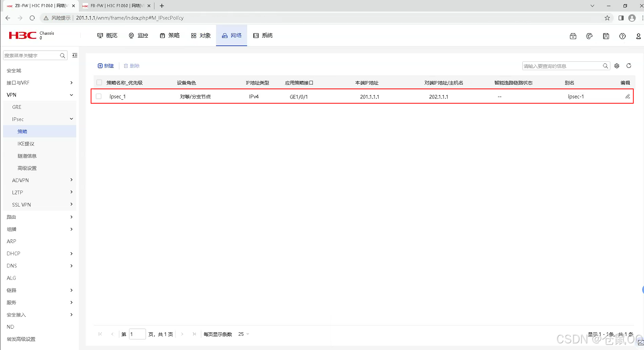Open the palette theme icon
644x350 pixels.
[x=589, y=36]
